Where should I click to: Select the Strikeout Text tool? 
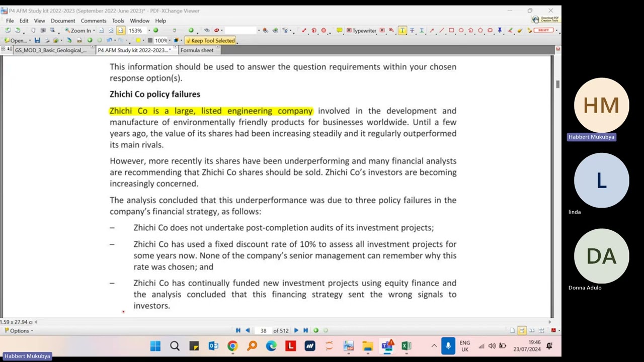[x=412, y=31]
